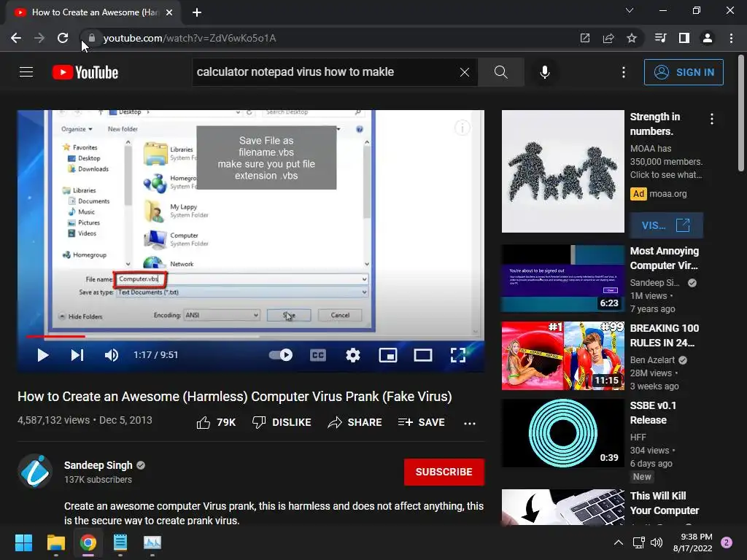Open Sandeep Singh channel name link
Image resolution: width=747 pixels, height=560 pixels.
(x=98, y=465)
